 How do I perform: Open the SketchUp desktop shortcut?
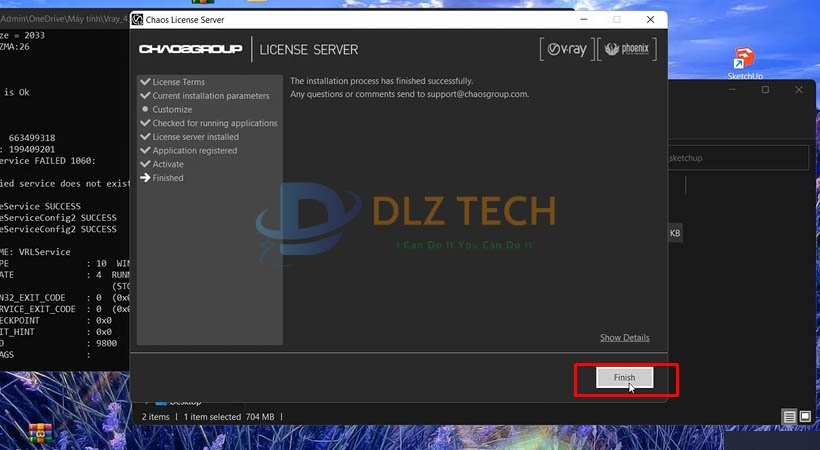pos(744,62)
